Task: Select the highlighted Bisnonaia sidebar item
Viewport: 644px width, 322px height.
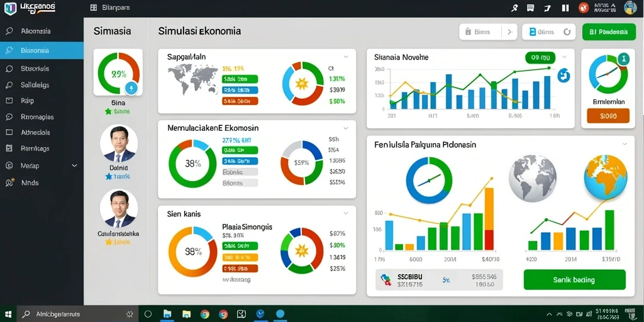Action: click(42, 50)
